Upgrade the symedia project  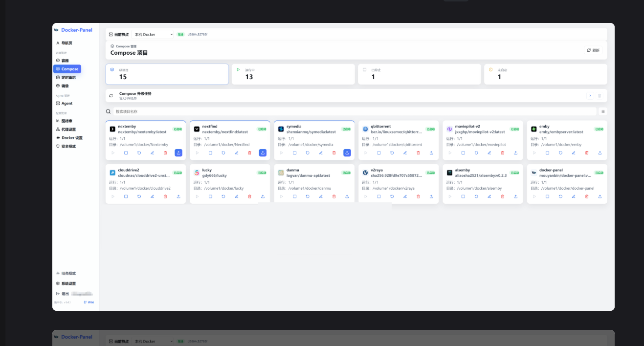point(347,153)
